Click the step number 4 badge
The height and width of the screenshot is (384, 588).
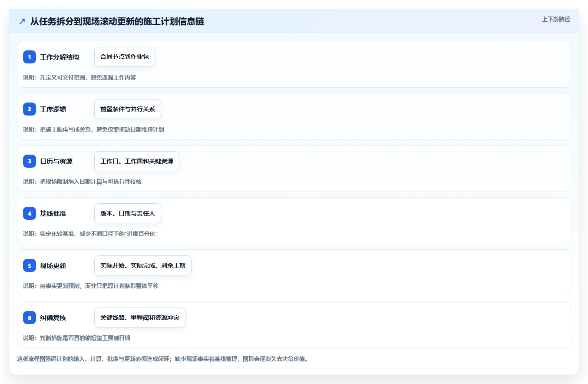(30, 213)
